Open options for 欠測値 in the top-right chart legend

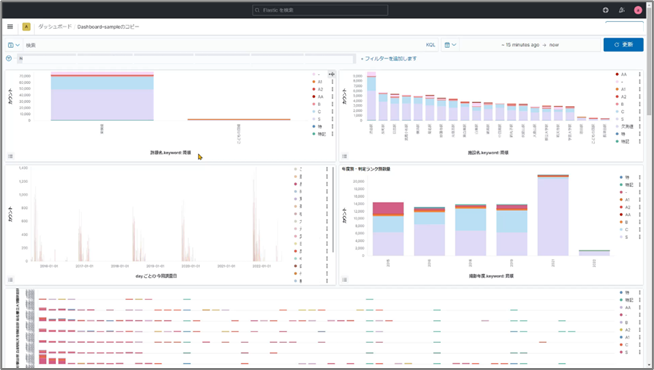tap(639, 126)
